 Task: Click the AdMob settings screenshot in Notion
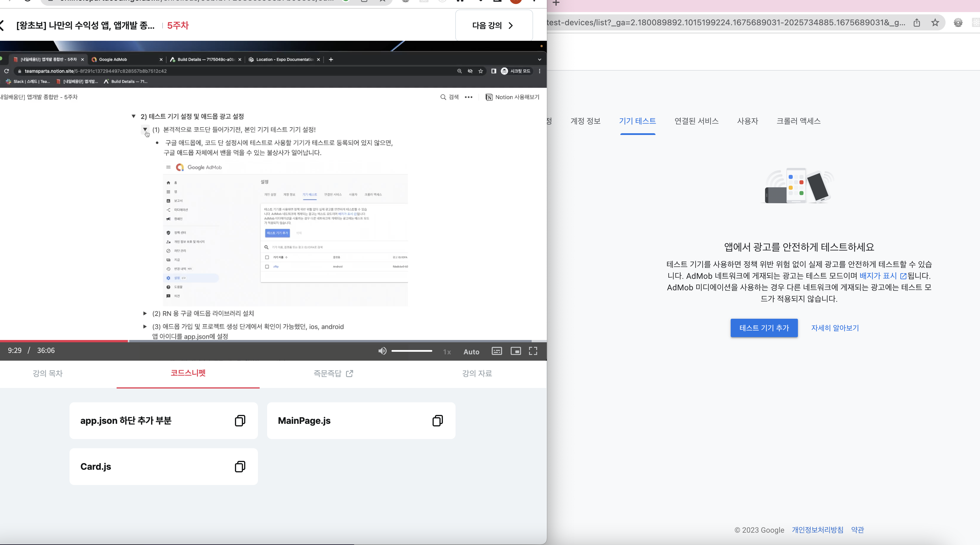coord(285,233)
